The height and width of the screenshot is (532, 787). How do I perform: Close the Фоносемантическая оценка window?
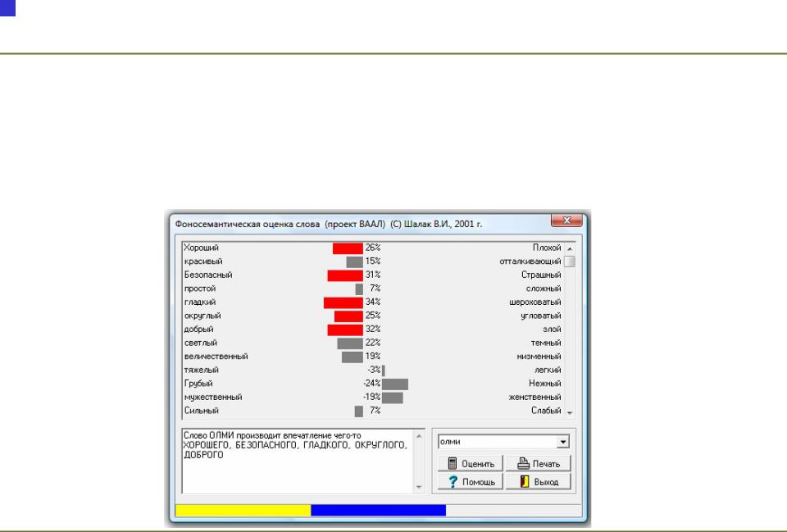(566, 221)
